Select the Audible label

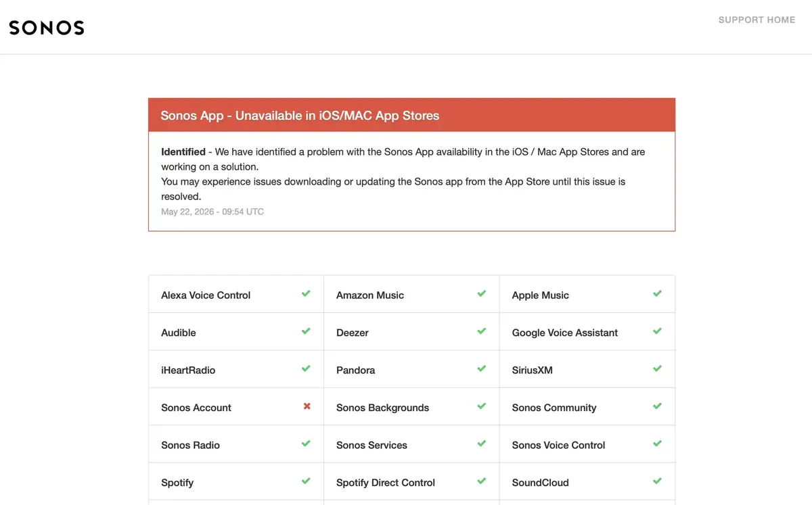[179, 333]
